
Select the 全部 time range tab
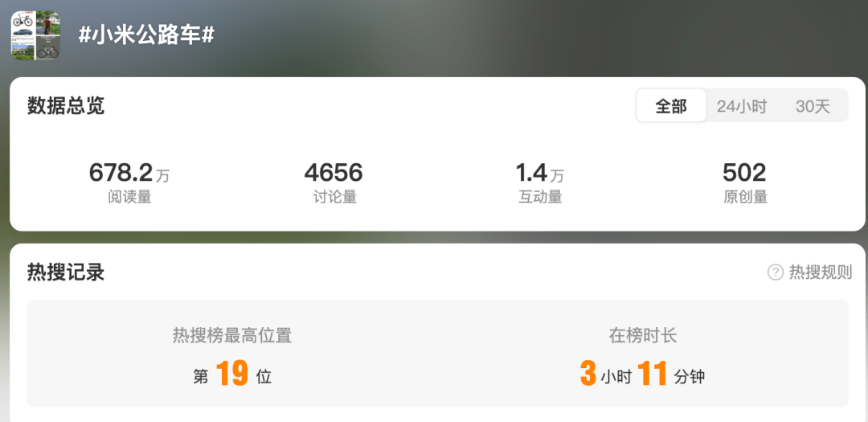pos(671,106)
